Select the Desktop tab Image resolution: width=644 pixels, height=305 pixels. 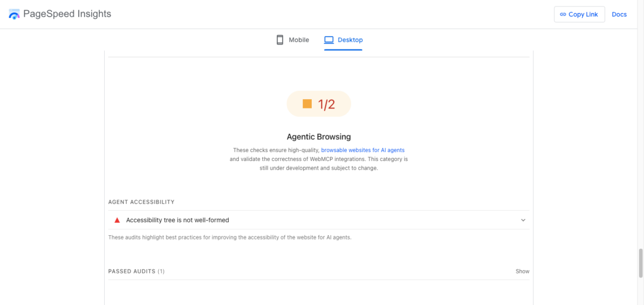point(343,40)
